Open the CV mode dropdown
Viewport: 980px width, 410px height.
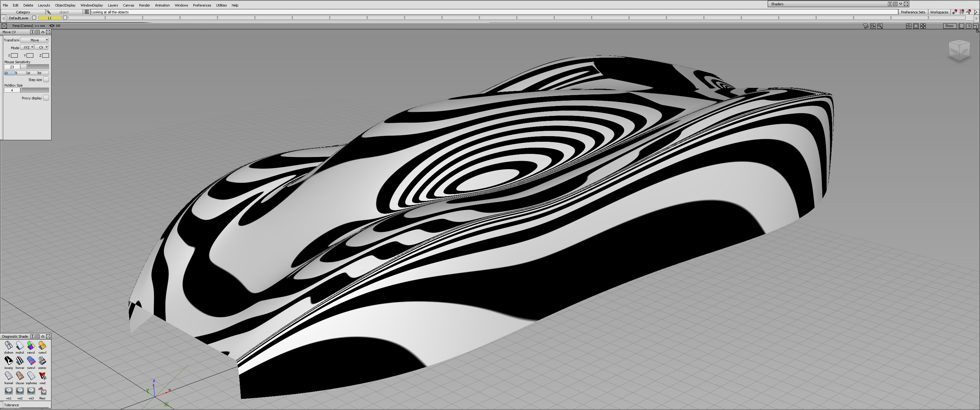pos(41,47)
